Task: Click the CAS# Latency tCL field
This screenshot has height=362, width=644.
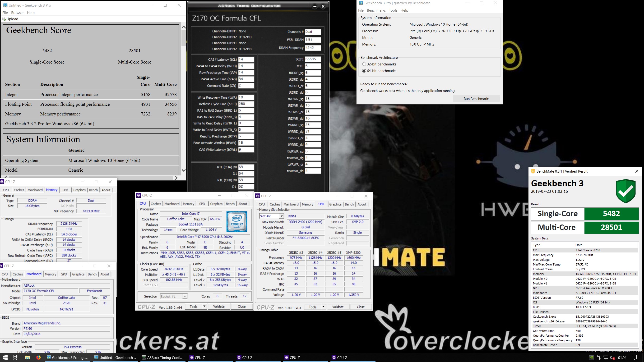Action: point(246,60)
